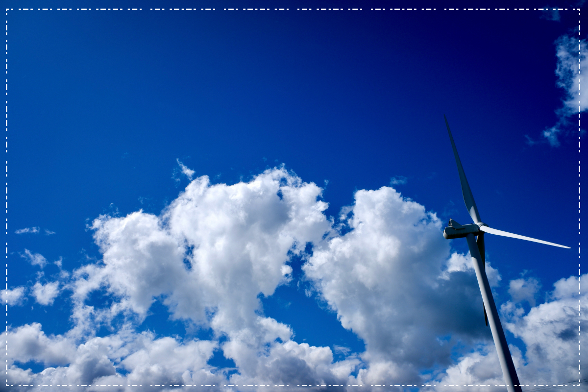Click the top-left corner of the dashed selection border
The image size is (588, 392).
click(x=6, y=9)
